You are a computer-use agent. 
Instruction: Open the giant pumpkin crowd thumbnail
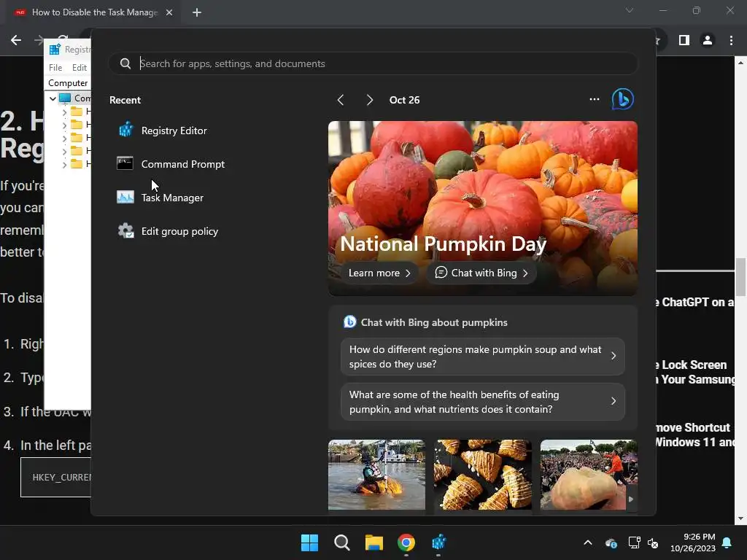(x=589, y=474)
